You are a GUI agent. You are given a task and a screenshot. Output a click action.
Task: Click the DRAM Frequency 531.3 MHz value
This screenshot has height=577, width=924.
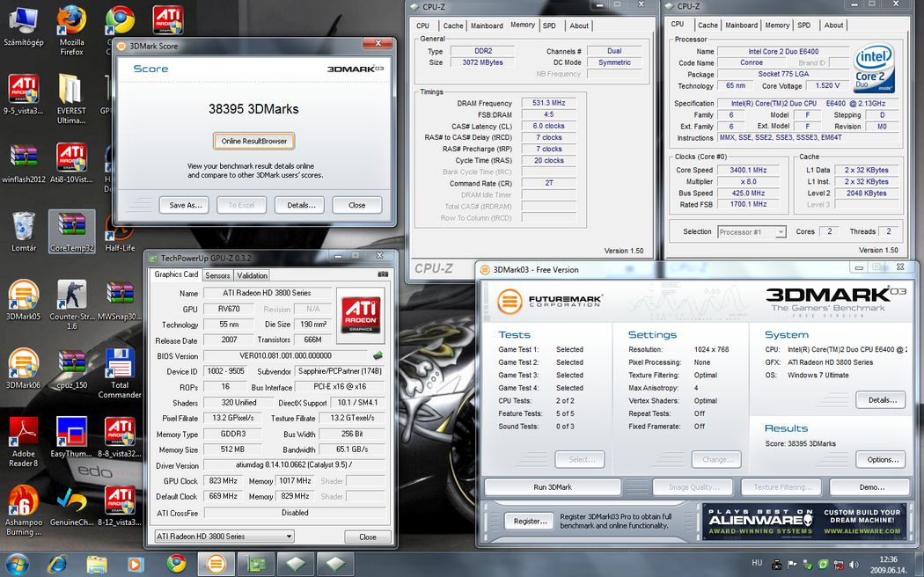point(548,103)
